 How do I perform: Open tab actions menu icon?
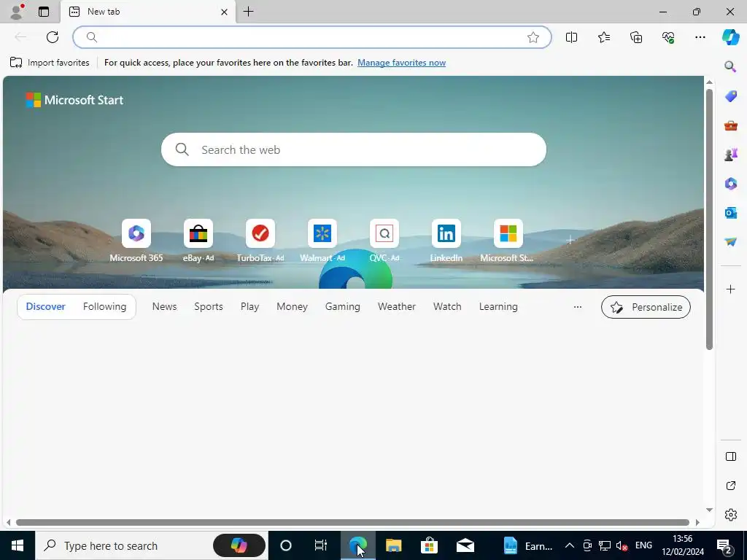(44, 12)
